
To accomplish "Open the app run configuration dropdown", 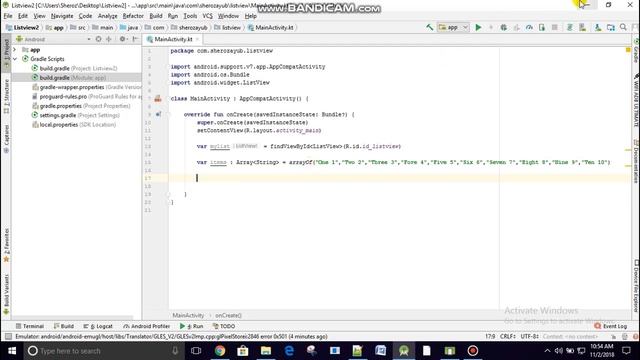I will pyautogui.click(x=453, y=27).
